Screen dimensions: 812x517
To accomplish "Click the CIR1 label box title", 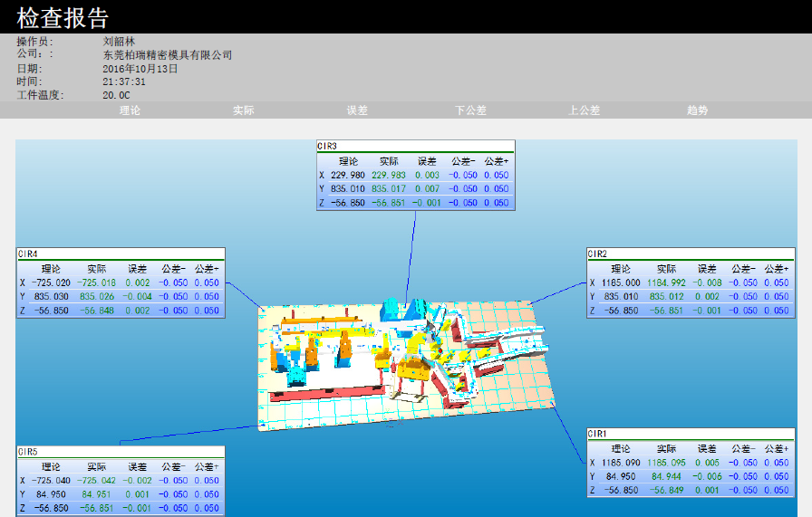I will tap(597, 434).
